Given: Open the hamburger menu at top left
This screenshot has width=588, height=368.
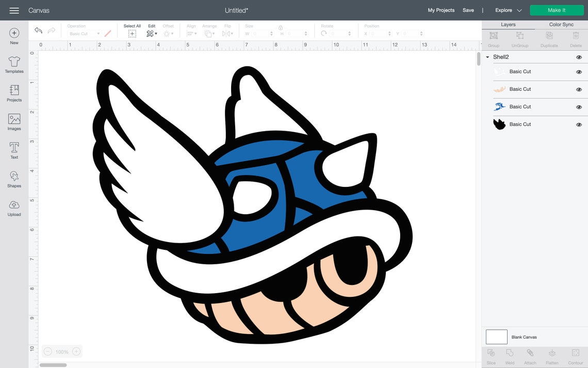Looking at the screenshot, I should [x=14, y=10].
